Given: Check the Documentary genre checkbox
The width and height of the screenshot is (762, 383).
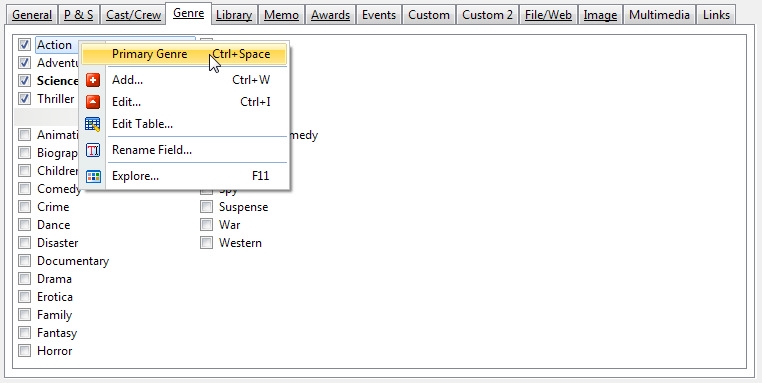Looking at the screenshot, I should pos(24,261).
